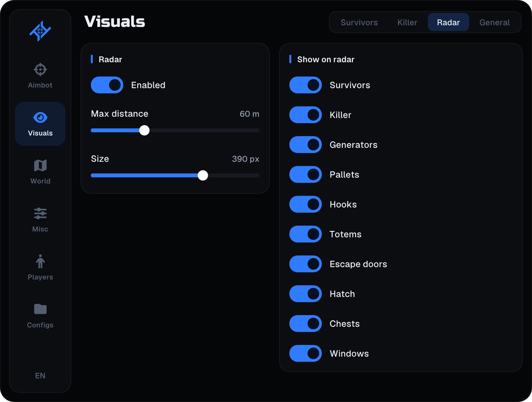Toggle Killer display on radar
Screen dimensions: 532x402
pyautogui.click(x=306, y=115)
